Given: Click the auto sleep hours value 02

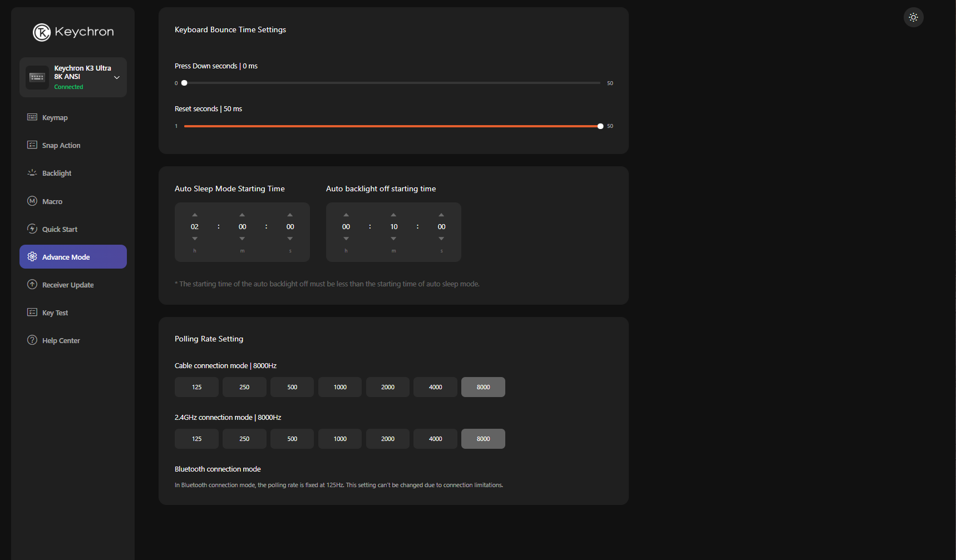Looking at the screenshot, I should point(195,227).
